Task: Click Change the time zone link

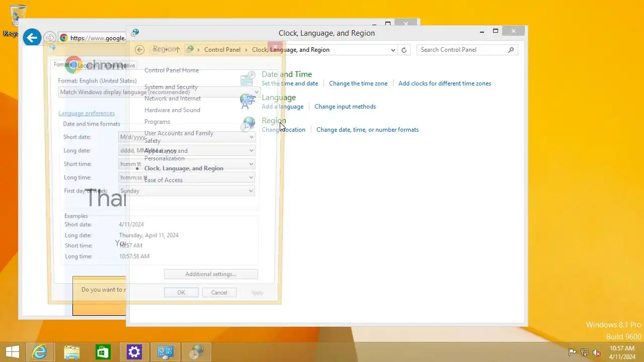Action: pyautogui.click(x=358, y=83)
